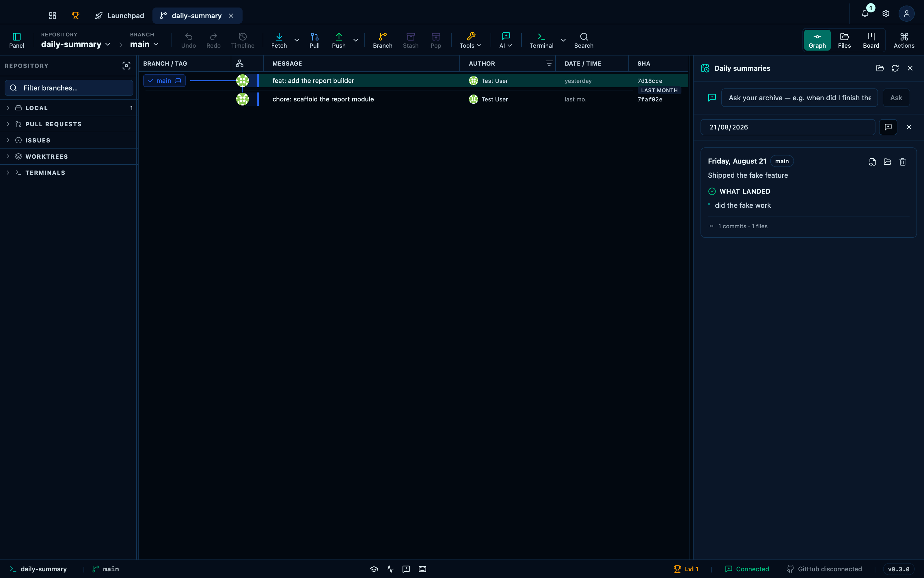Clear the date filter with X
Image resolution: width=924 pixels, height=578 pixels.
click(x=909, y=127)
